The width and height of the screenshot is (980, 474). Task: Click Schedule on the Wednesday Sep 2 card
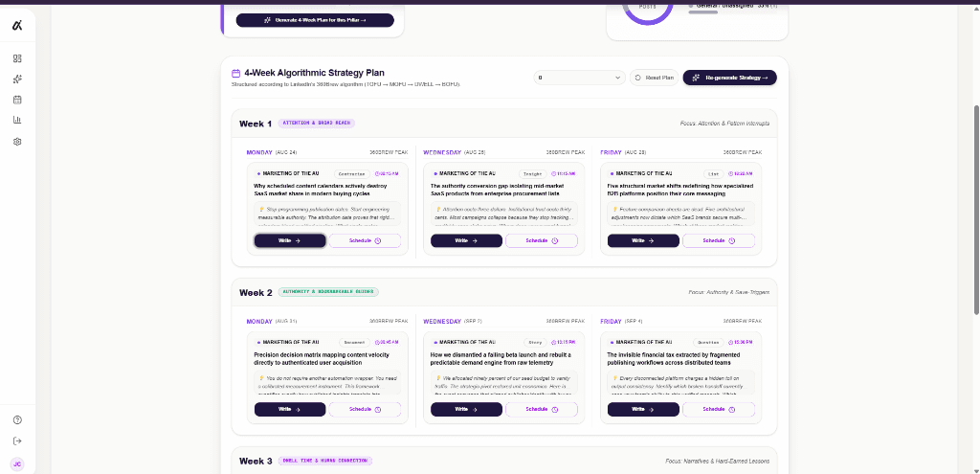pyautogui.click(x=542, y=410)
